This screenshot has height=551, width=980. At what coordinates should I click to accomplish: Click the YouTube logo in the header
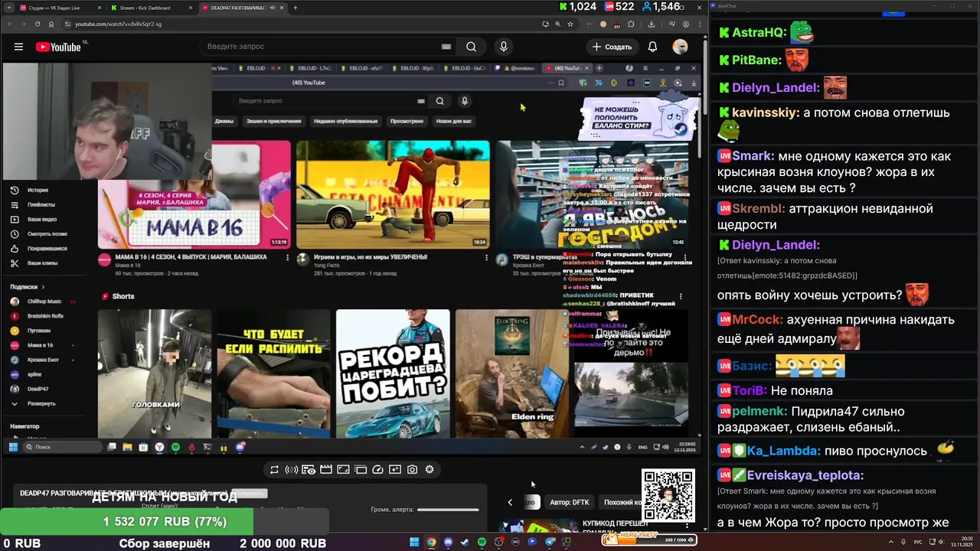[x=58, y=47]
